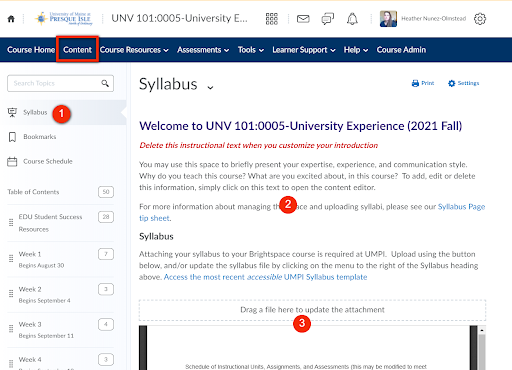The height and width of the screenshot is (370, 512).
Task: Select Course Schedule in the sidebar
Action: click(x=48, y=161)
